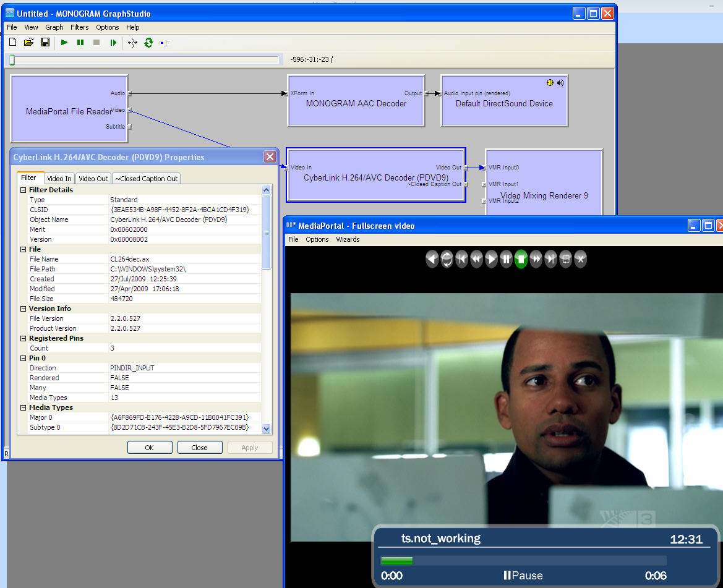
Task: Click the clock icon on DirectSound Device
Action: click(550, 82)
